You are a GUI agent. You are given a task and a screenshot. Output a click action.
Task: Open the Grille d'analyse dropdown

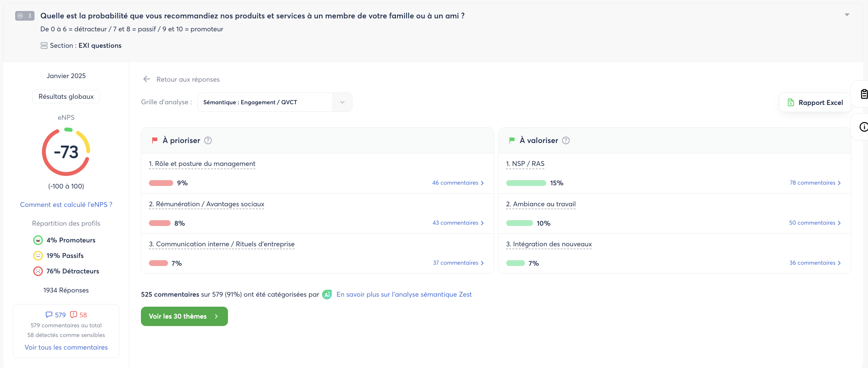(342, 102)
